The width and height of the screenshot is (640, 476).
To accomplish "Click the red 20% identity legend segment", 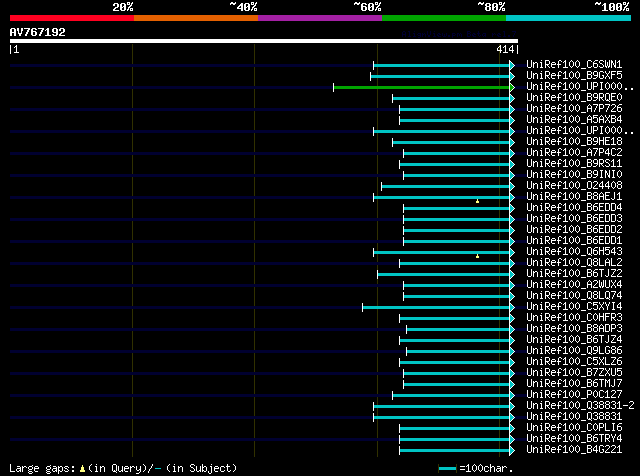I will click(x=72, y=18).
